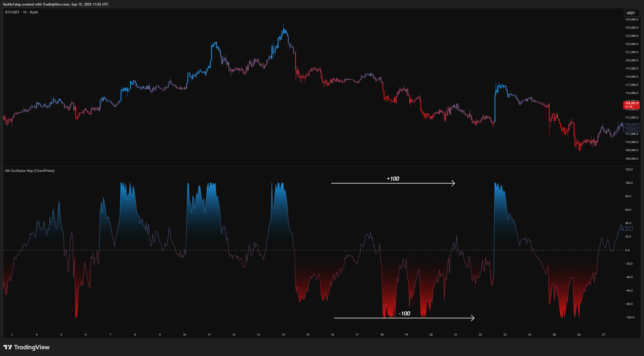Click the date label 23 on time axis
The height and width of the screenshot is (356, 644).
coord(505,335)
